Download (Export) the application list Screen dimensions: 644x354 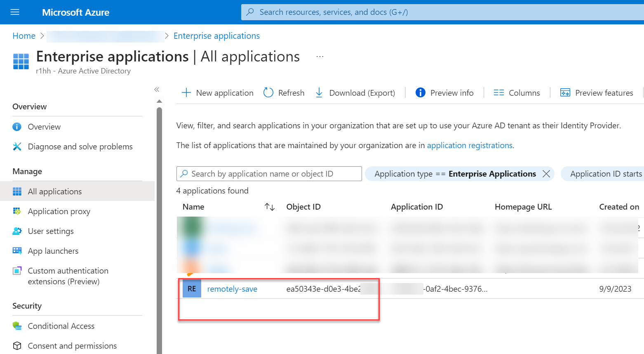(355, 92)
